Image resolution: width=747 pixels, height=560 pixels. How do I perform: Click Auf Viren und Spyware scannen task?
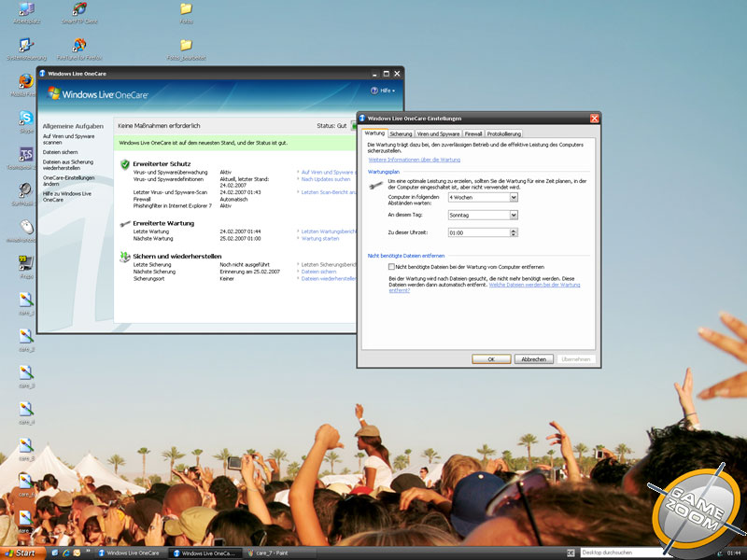(68, 139)
